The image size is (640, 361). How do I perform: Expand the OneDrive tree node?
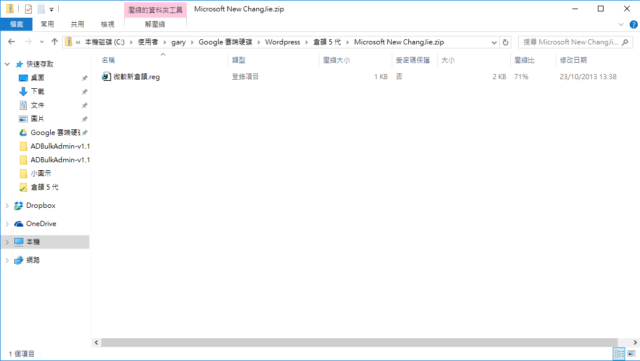click(x=7, y=224)
